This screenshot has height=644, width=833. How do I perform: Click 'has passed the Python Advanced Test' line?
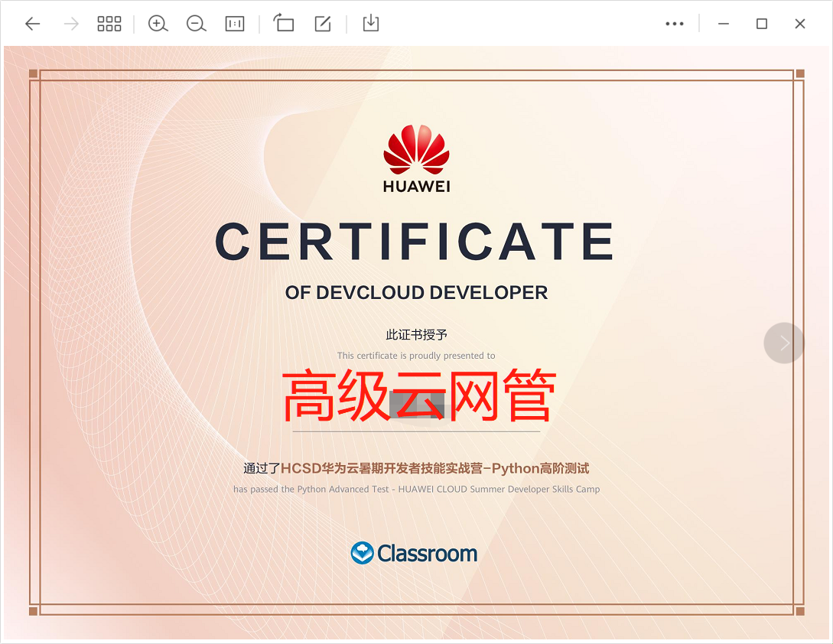click(416, 489)
